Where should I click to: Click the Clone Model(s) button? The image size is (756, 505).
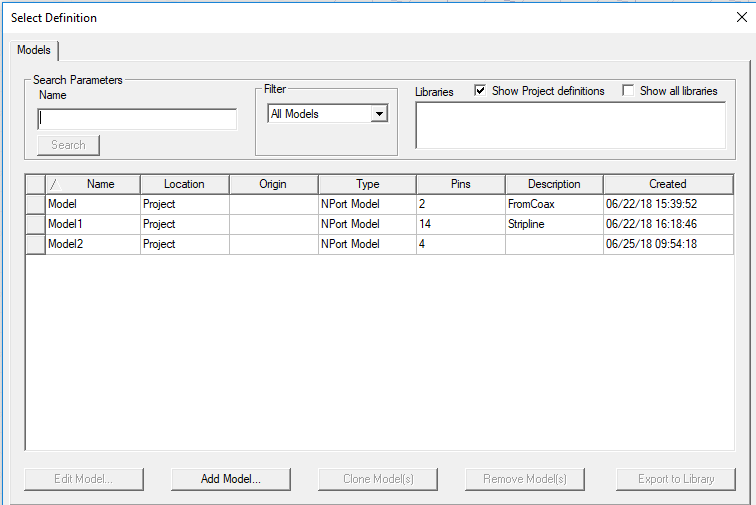point(378,479)
